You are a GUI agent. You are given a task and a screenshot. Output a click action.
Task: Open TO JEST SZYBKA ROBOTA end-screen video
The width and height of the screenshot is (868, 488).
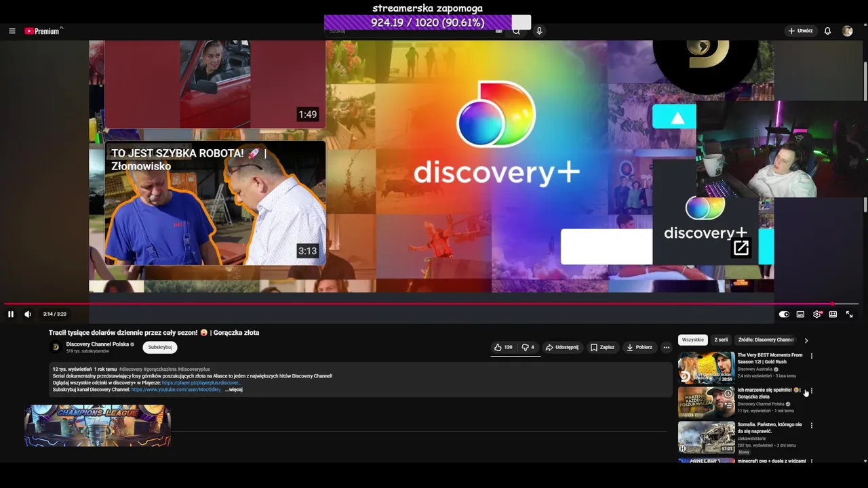[215, 203]
